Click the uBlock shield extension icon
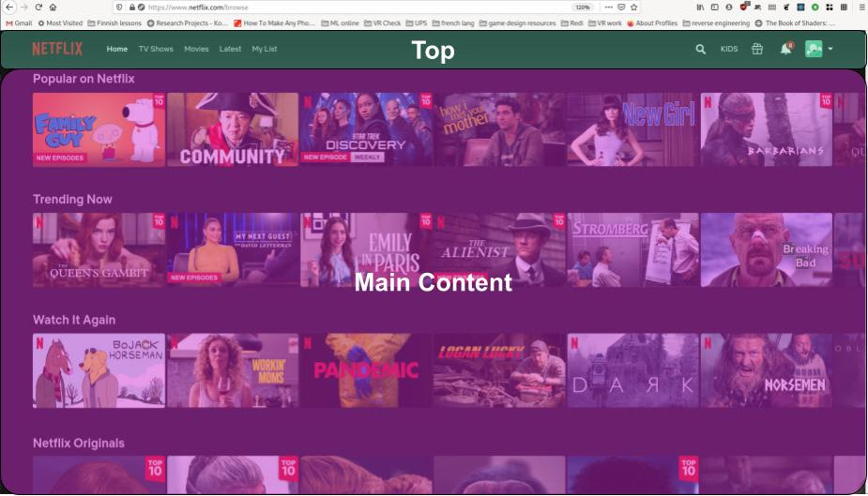The height and width of the screenshot is (496, 868). [744, 7]
